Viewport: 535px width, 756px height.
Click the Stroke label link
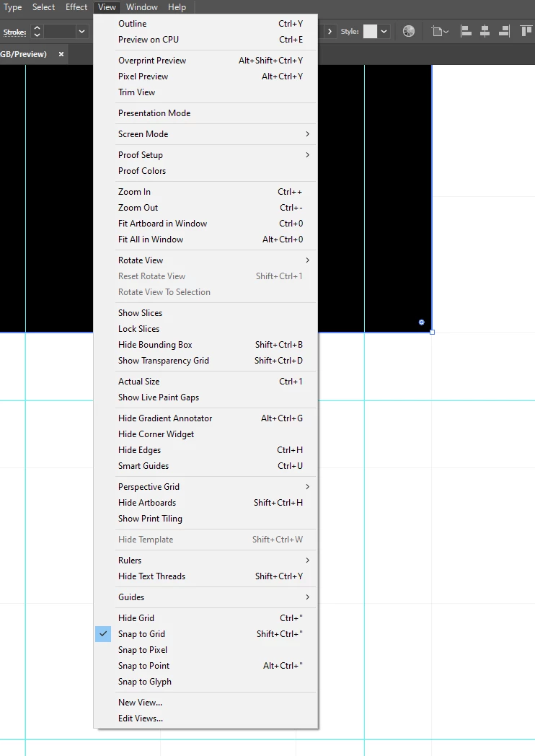(x=14, y=32)
